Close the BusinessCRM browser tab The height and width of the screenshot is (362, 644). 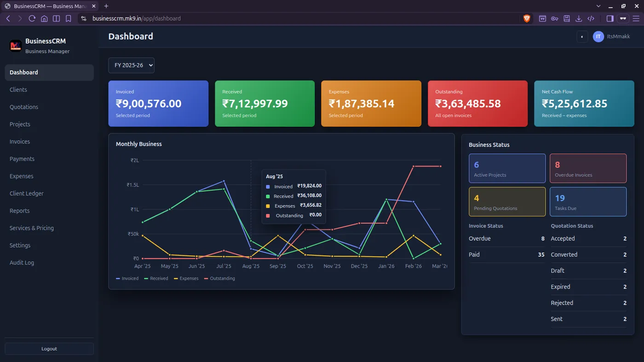coord(93,6)
